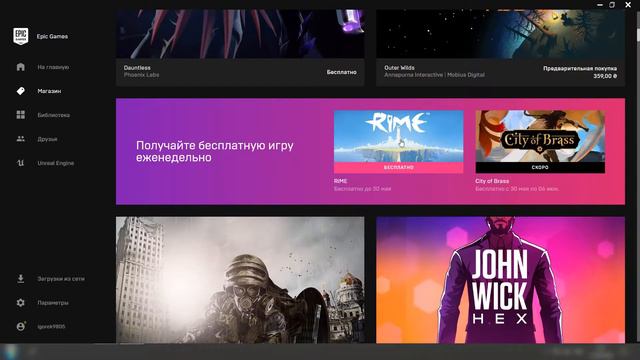Open Параметры settings label
Image resolution: width=640 pixels, height=360 pixels.
tap(53, 303)
